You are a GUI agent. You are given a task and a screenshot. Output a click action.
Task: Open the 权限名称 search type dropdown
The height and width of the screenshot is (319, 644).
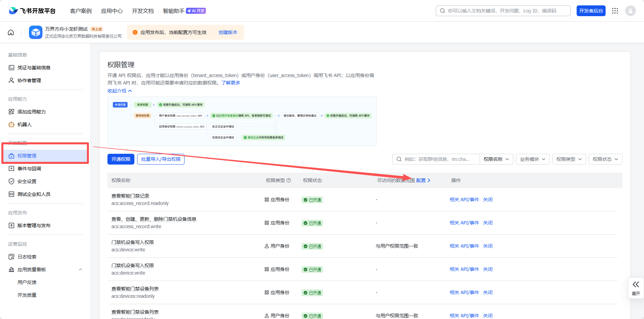click(x=496, y=159)
